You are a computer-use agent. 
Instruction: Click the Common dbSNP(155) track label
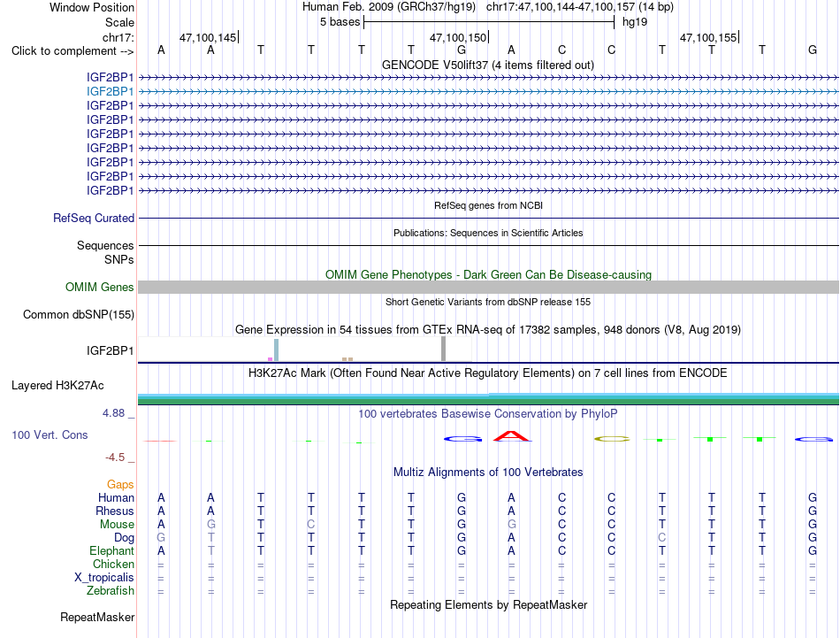78,315
